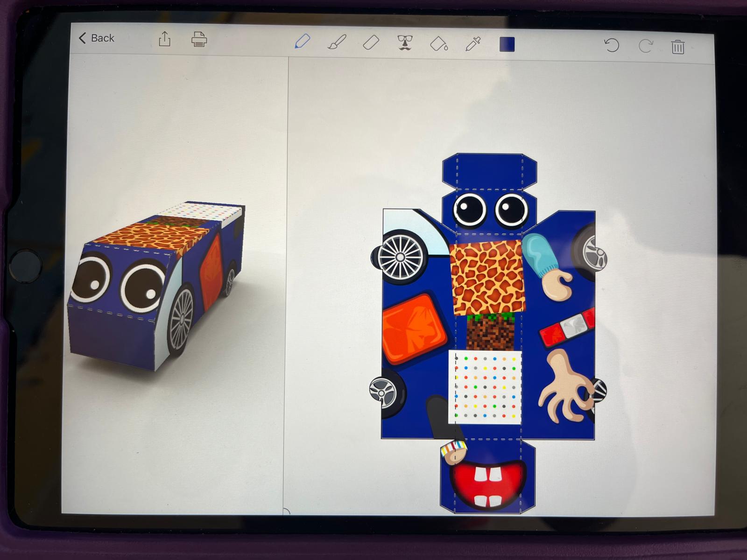Tap the blue-sleeved arm sticker

[x=547, y=266]
